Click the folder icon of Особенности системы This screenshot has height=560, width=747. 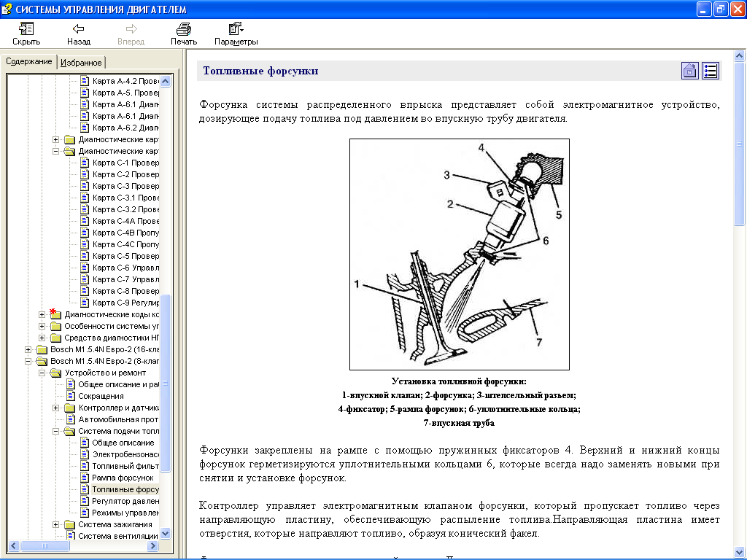click(55, 326)
